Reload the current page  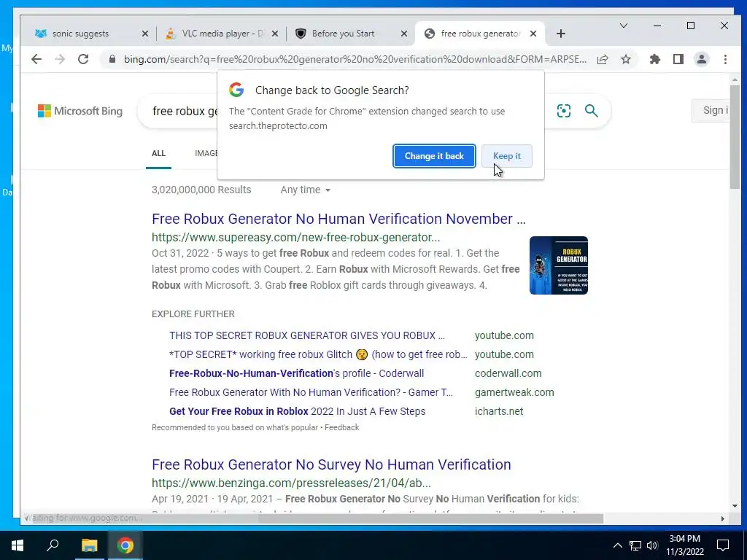click(x=83, y=59)
